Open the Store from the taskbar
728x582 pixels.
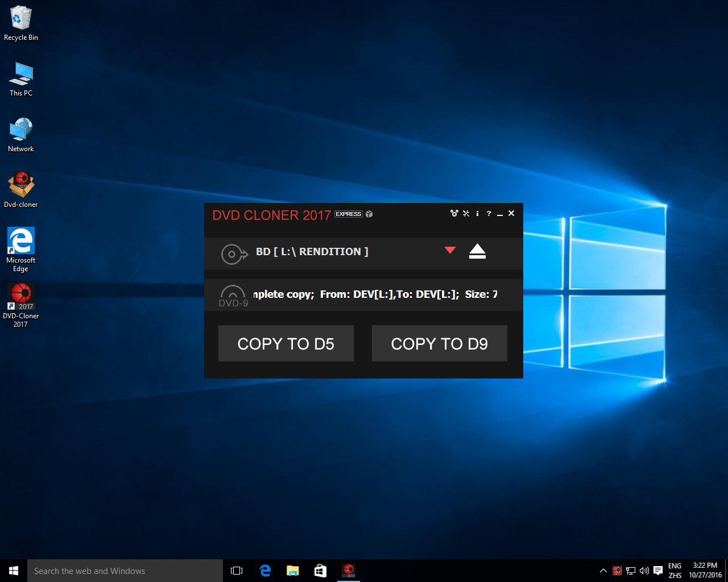320,571
